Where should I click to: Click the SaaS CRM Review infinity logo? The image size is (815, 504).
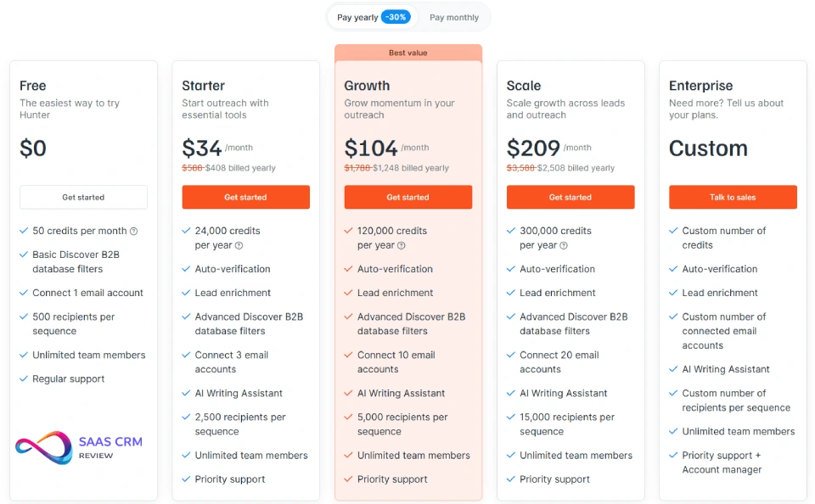[43, 447]
